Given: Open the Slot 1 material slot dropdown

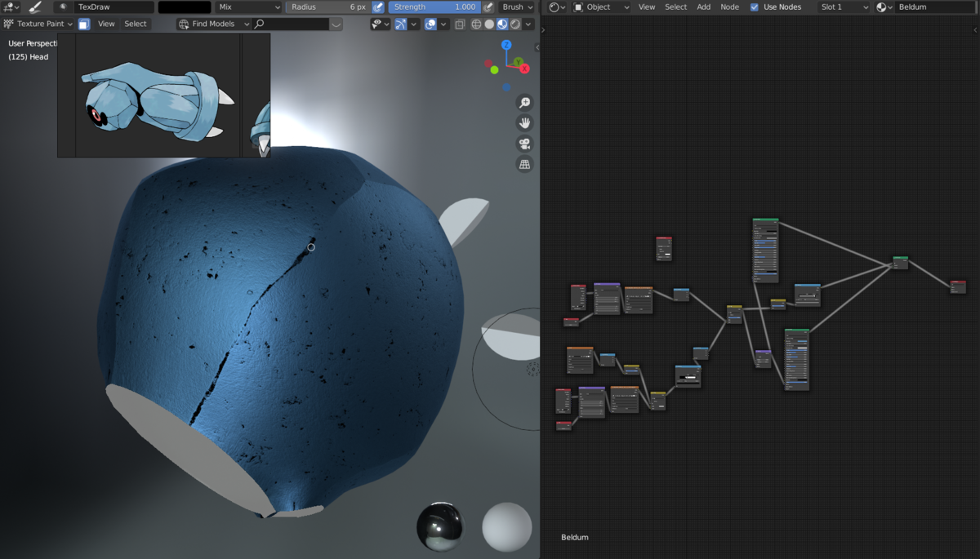Looking at the screenshot, I should pos(844,7).
